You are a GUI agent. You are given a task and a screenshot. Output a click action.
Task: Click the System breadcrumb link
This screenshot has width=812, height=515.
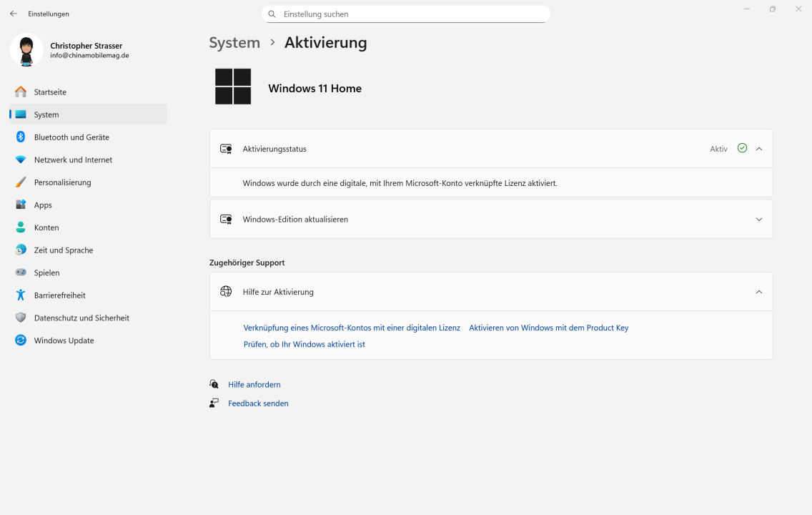coord(234,42)
